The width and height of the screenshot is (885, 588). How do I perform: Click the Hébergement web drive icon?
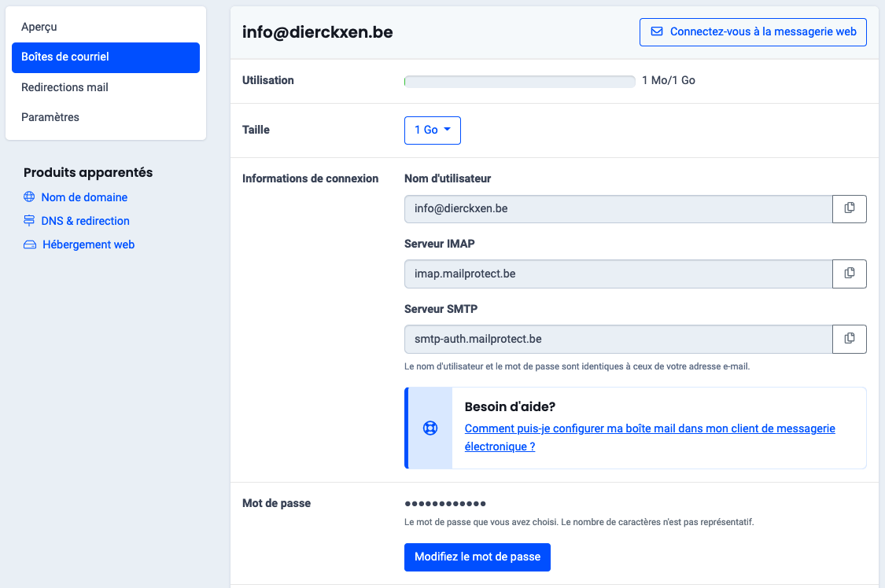pyautogui.click(x=30, y=245)
